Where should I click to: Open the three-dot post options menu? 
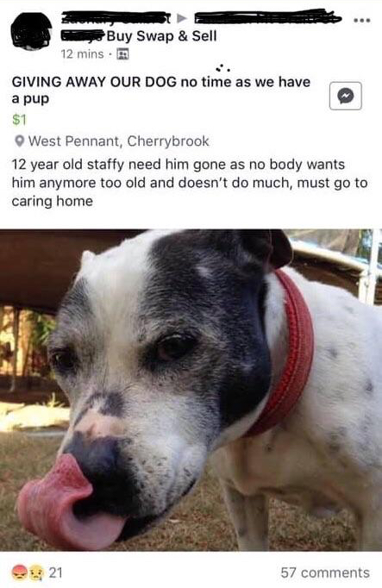pyautogui.click(x=362, y=20)
